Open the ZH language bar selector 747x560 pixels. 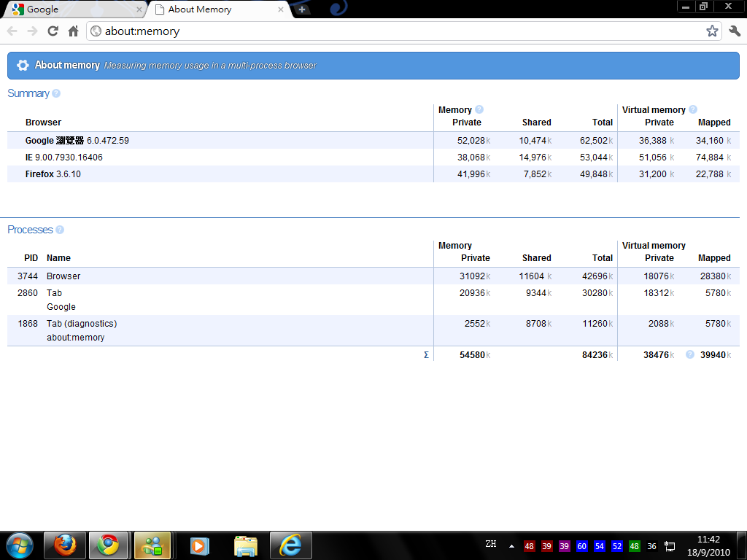[490, 544]
